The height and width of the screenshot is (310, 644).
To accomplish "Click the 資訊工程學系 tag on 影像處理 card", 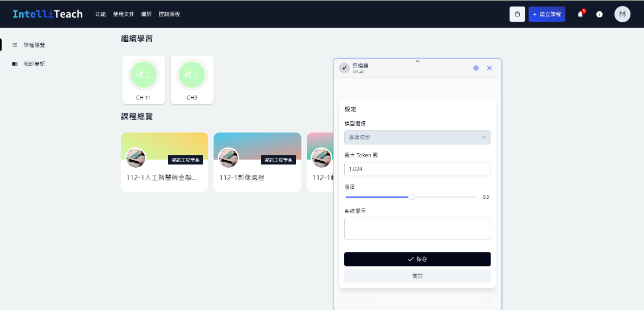I will [279, 160].
